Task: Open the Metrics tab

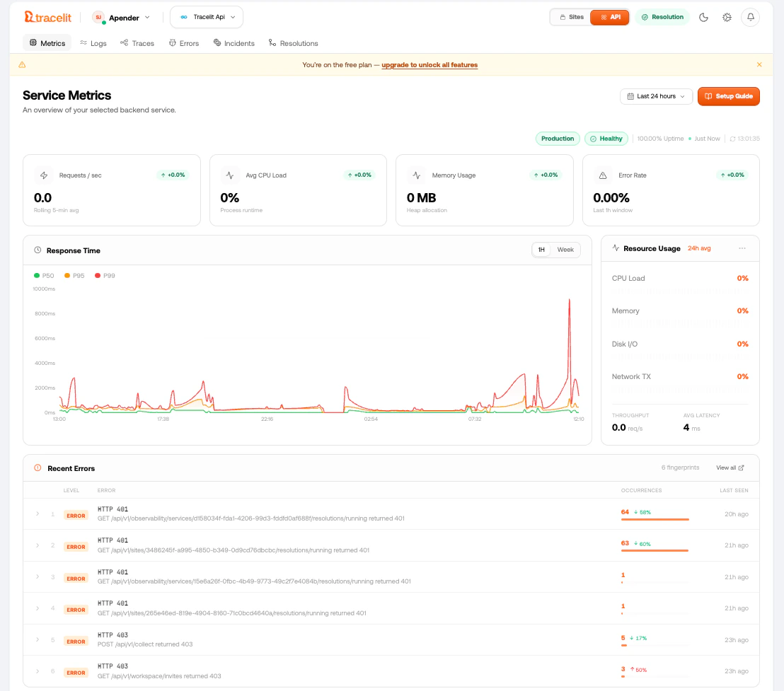Action: pos(47,43)
